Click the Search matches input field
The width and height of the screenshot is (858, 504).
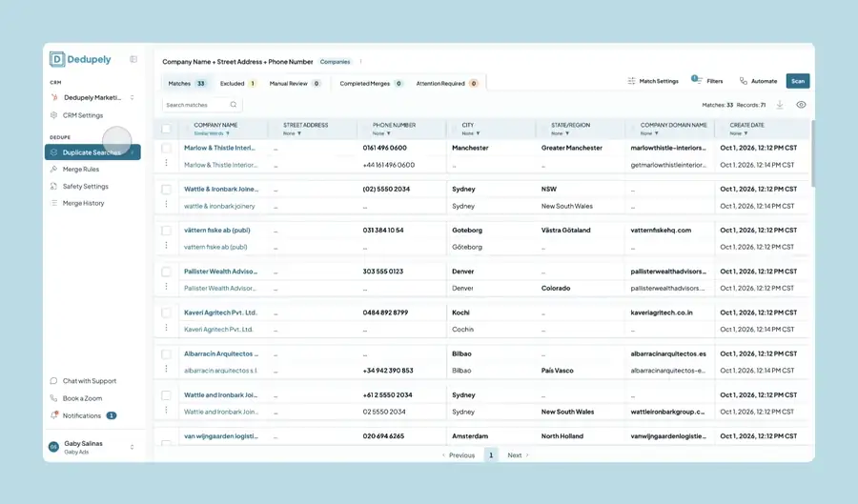(202, 105)
